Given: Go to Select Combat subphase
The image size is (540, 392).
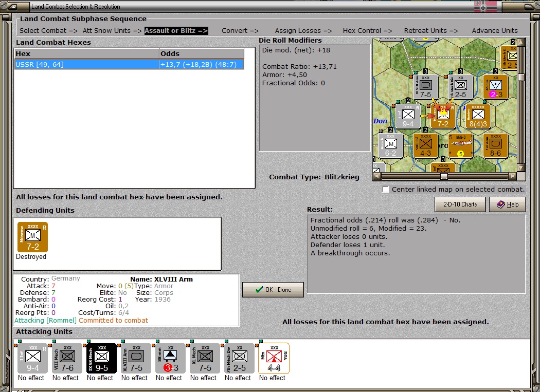Looking at the screenshot, I should click(48, 31).
